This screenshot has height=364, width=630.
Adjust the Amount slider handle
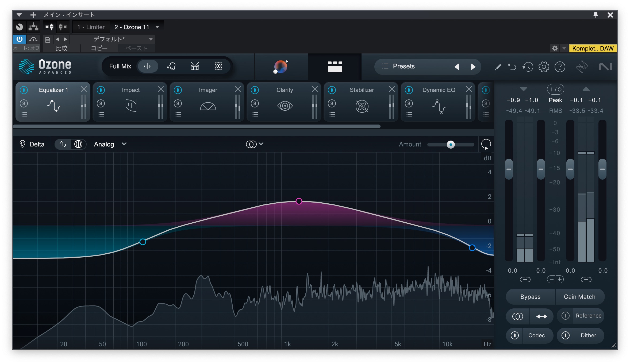(x=451, y=144)
